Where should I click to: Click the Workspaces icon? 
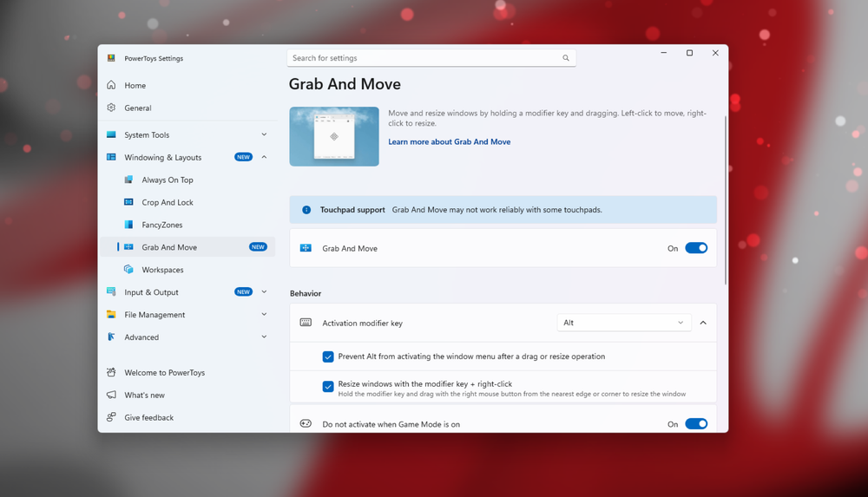tap(128, 270)
